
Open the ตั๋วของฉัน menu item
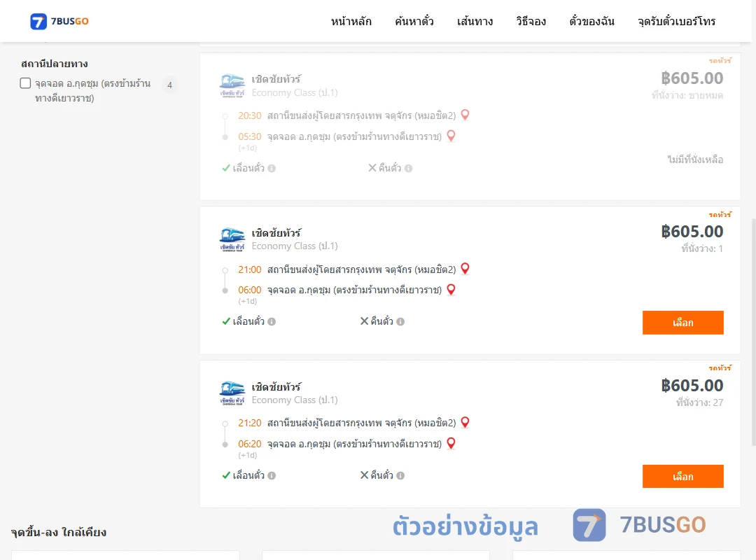click(591, 21)
